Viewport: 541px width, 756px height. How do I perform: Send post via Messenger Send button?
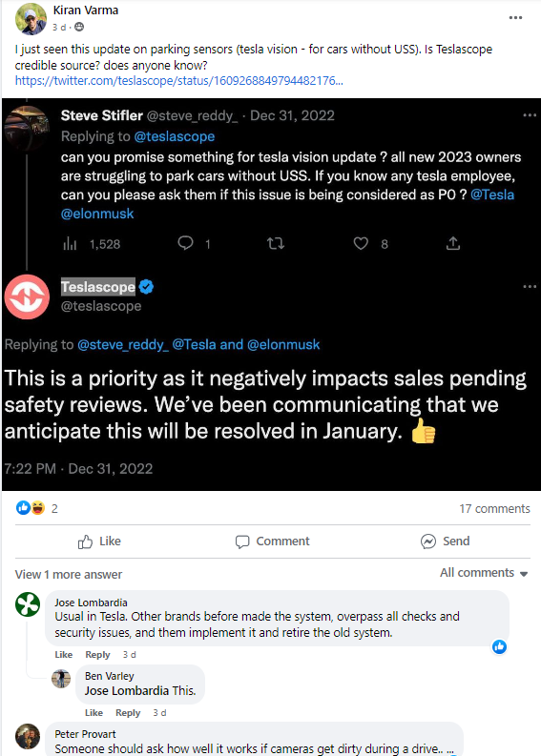point(445,541)
